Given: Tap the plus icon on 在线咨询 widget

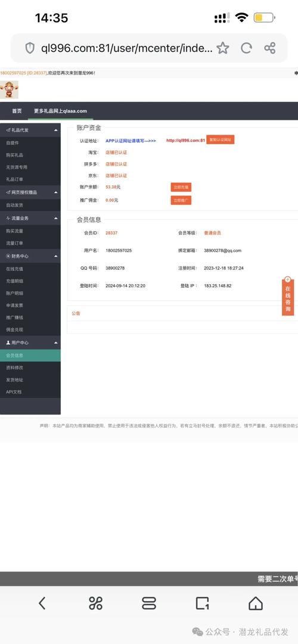Looking at the screenshot, I should (287, 279).
